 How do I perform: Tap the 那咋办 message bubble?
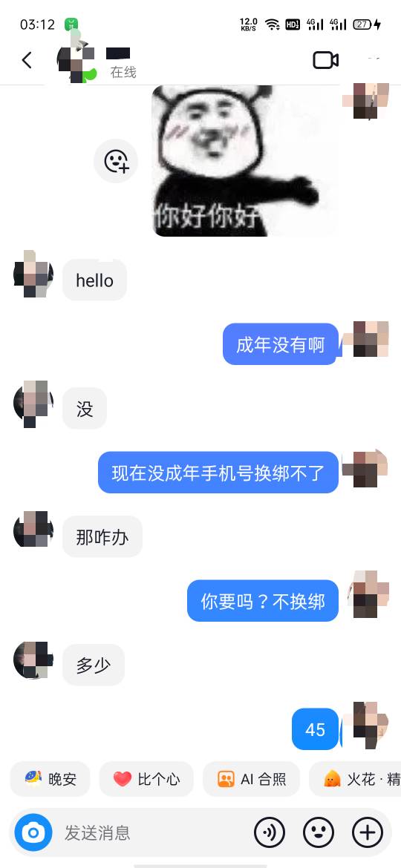point(102,536)
